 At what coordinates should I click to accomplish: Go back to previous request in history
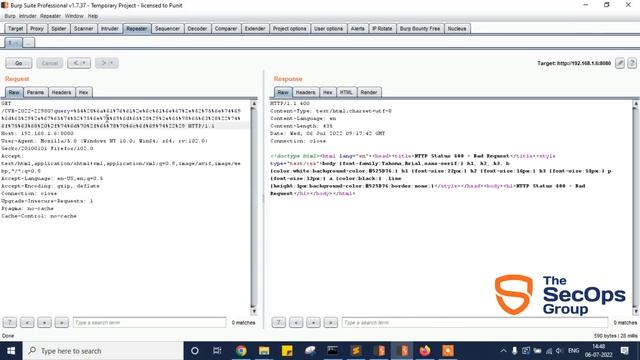pos(79,63)
